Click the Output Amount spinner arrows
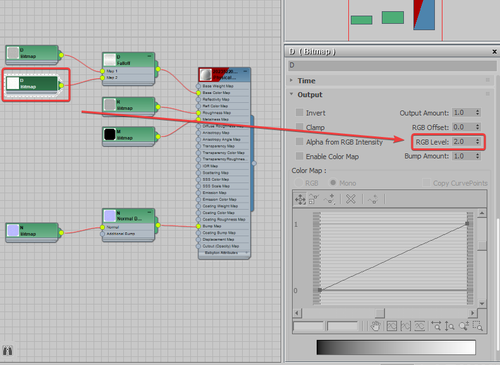This screenshot has width=500, height=365. tap(478, 113)
